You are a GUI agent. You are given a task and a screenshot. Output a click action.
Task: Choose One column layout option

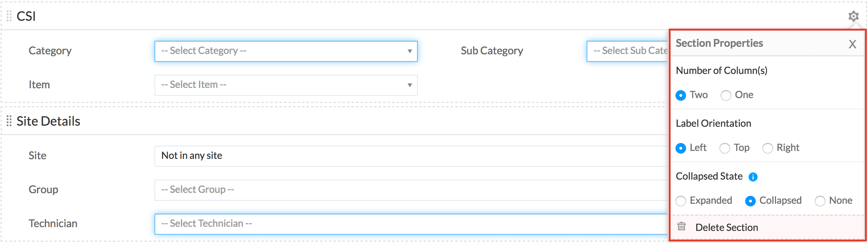726,95
